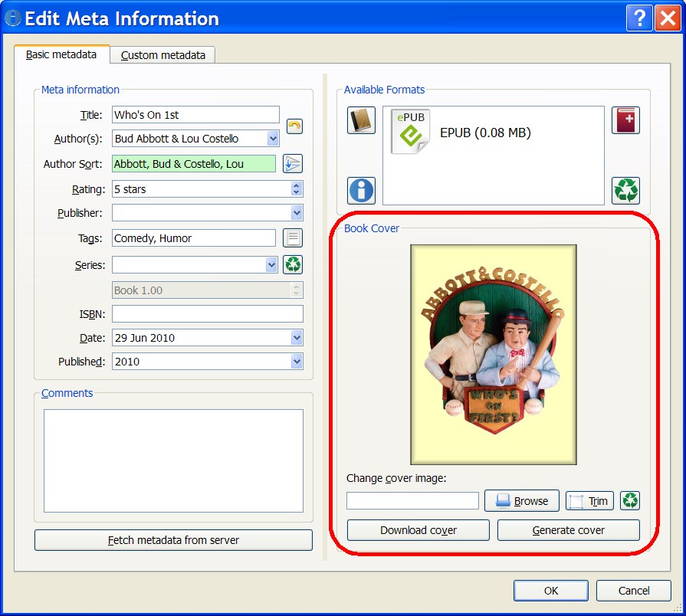Image resolution: width=686 pixels, height=616 pixels.
Task: Read metadata from format info icon
Action: (361, 191)
